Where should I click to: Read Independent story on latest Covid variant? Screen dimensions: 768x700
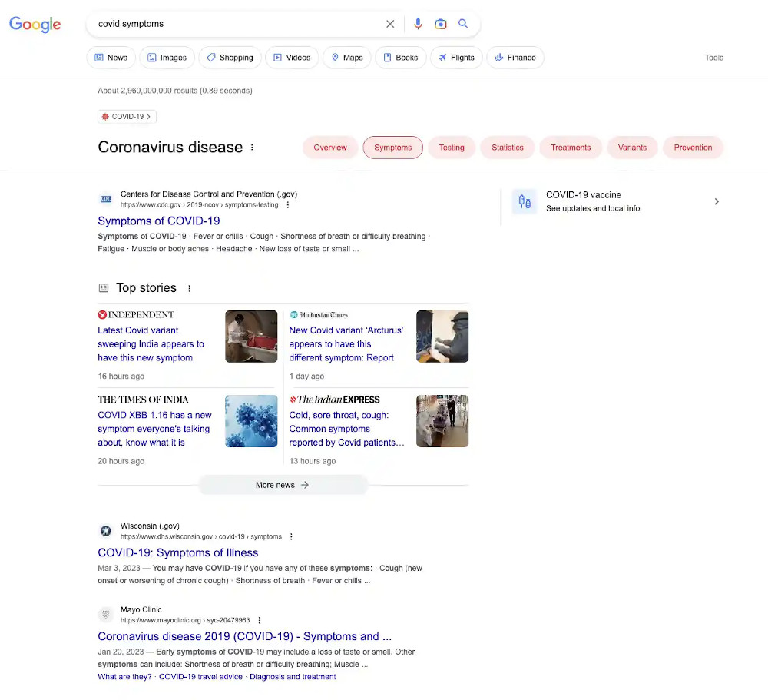(x=151, y=344)
